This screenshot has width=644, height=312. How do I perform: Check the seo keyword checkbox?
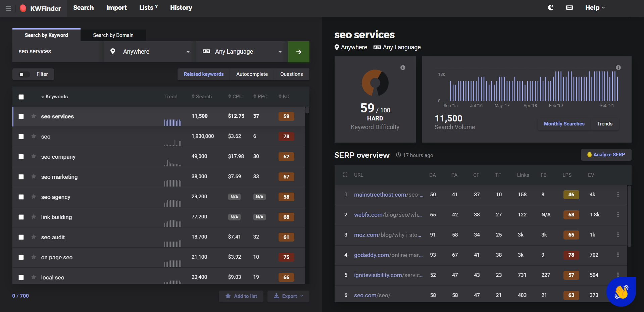pos(21,137)
